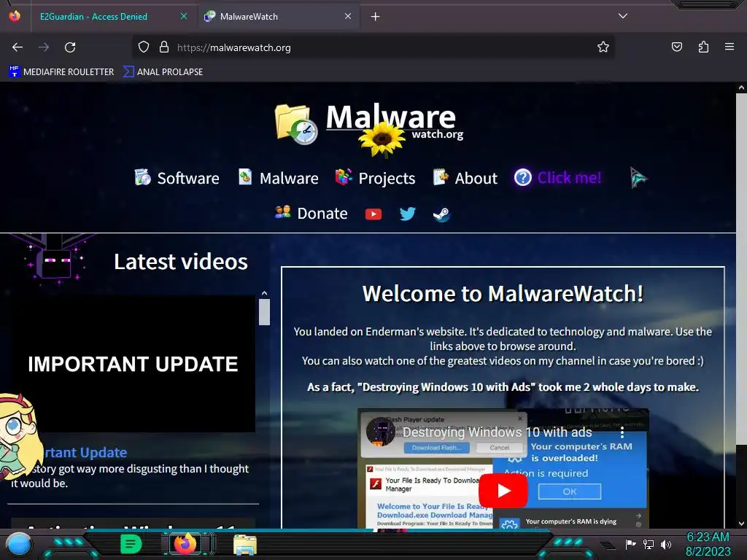The height and width of the screenshot is (560, 747).
Task: Click the teal arrow icon beside Click me!
Action: pos(638,178)
